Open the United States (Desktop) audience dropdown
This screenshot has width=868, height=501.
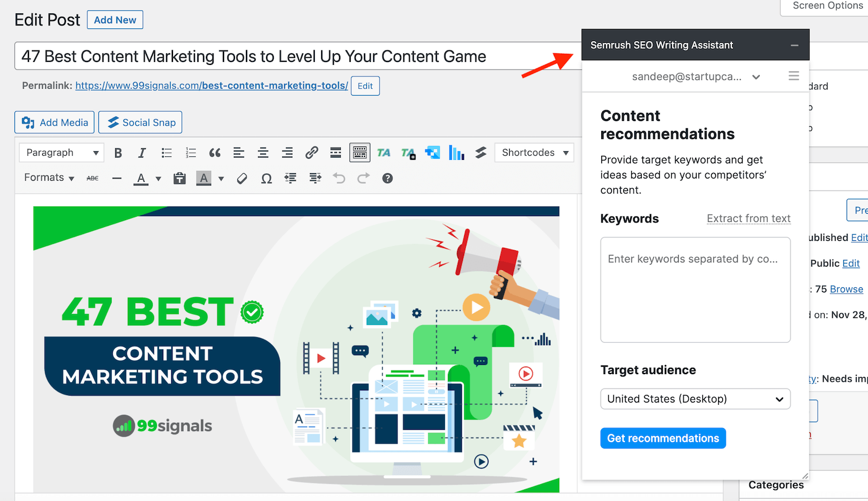pyautogui.click(x=695, y=399)
